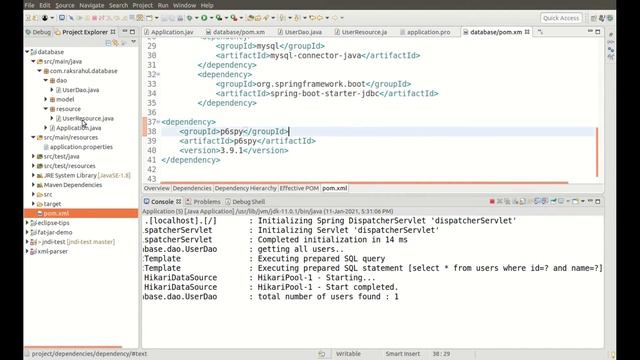Image resolution: width=640 pixels, height=360 pixels.
Task: Select application.properties file in tree
Action: click(x=81, y=147)
